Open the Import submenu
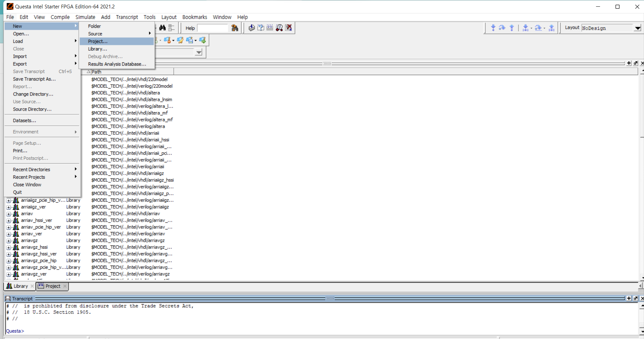 click(42, 56)
